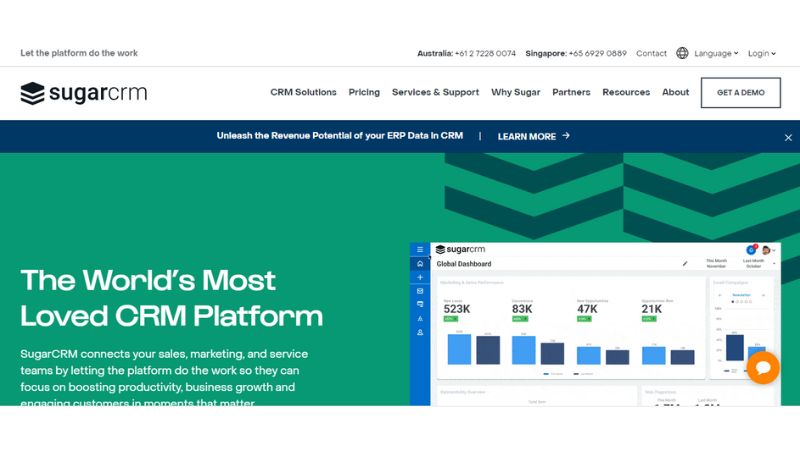
Task: Expand the Login dropdown
Action: [x=761, y=53]
